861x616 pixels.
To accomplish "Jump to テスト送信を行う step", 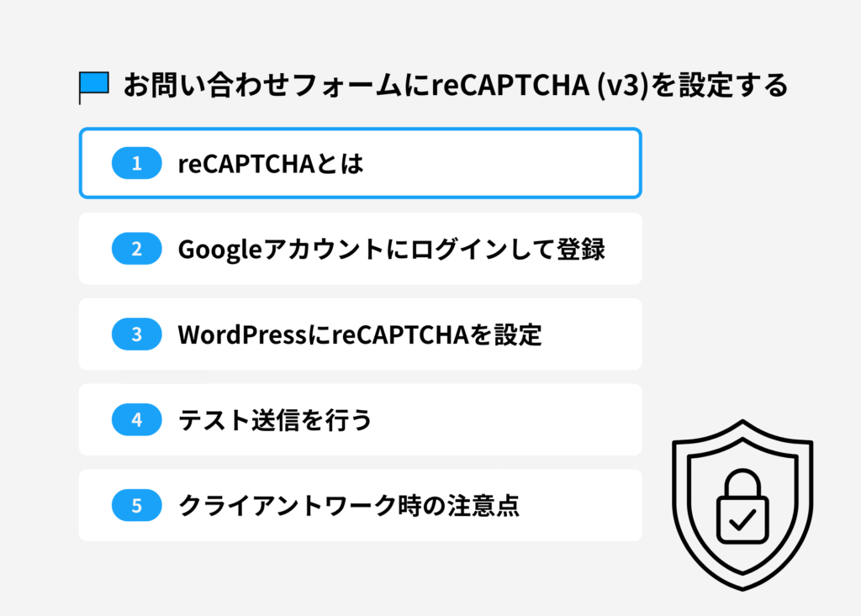I will point(274,420).
